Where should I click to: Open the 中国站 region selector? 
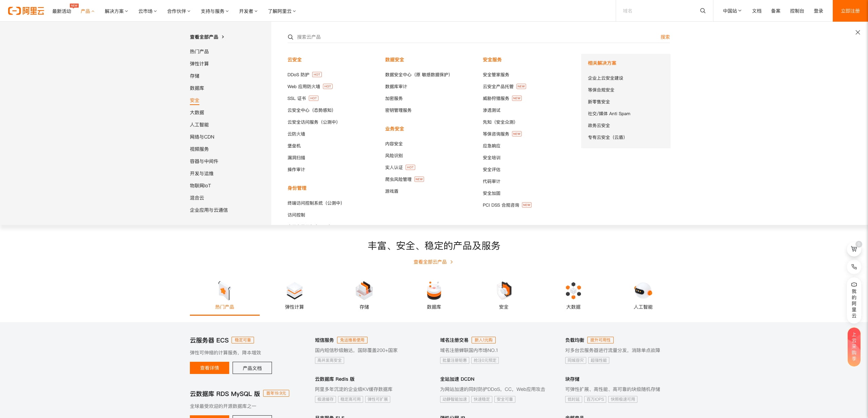pyautogui.click(x=732, y=11)
